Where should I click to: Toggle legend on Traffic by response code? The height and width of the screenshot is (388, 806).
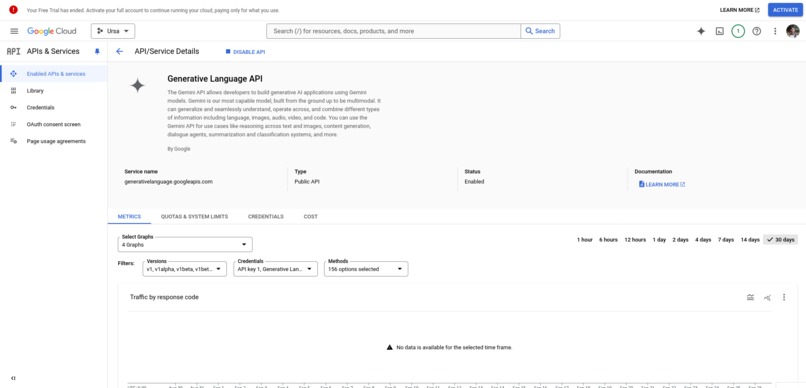coord(750,297)
